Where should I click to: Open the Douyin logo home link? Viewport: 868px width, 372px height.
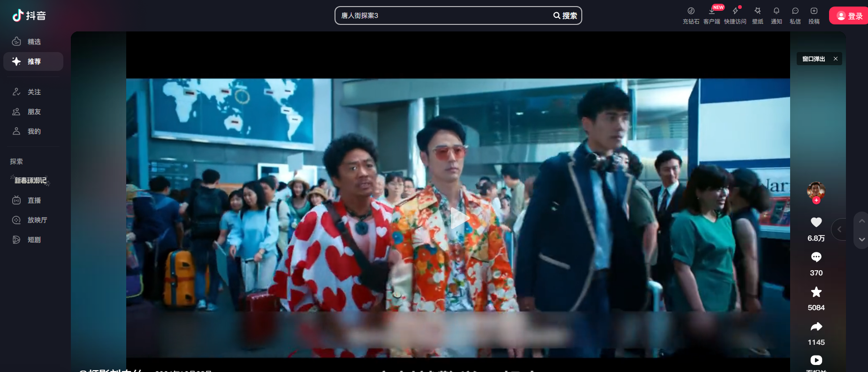click(x=29, y=15)
